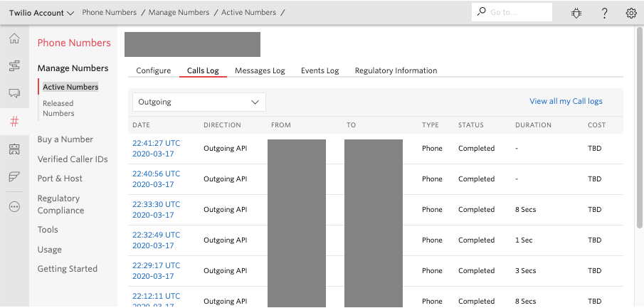Select the Phone Numbers hash icon
This screenshot has width=644, height=308.
click(x=14, y=122)
